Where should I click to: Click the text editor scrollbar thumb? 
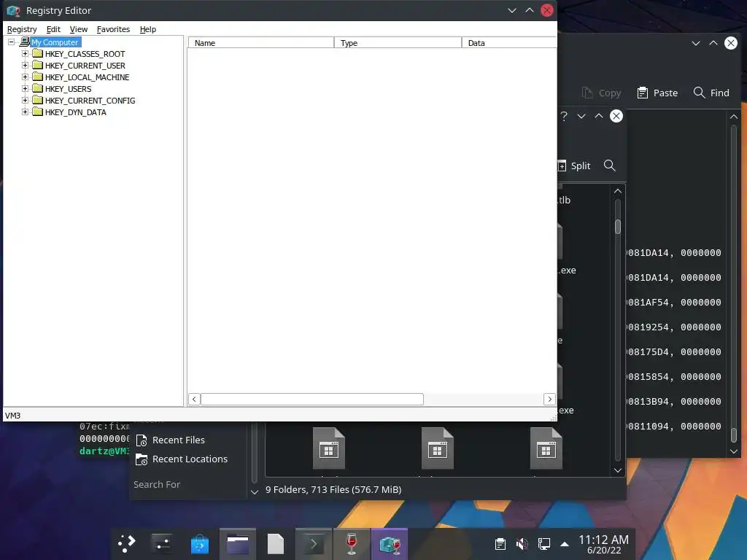click(x=734, y=435)
